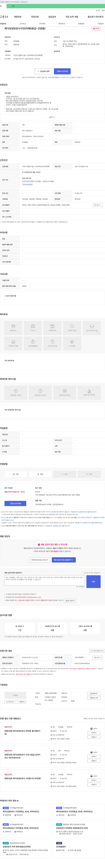Image resolution: width=105 pixels, height=868 pixels.
Task: Select the 통근버스 benefit icon
Action: (x=13, y=328)
